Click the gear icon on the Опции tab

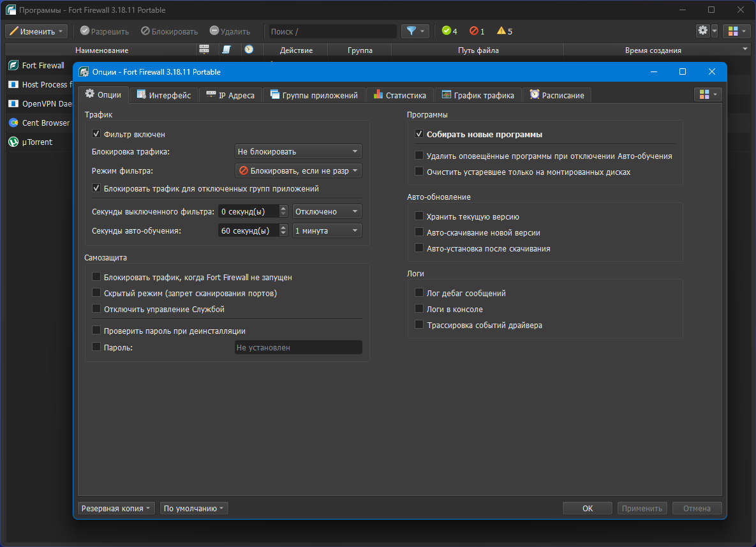[x=90, y=94]
